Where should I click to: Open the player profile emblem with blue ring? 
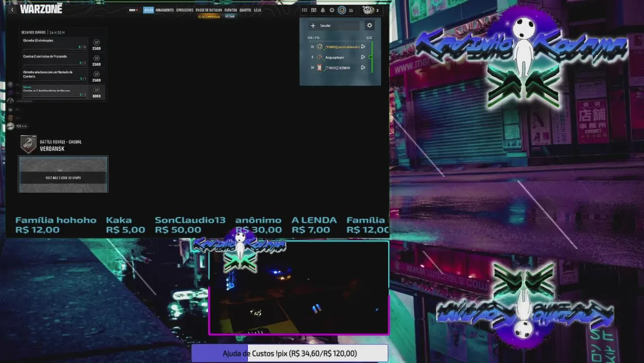[x=341, y=10]
